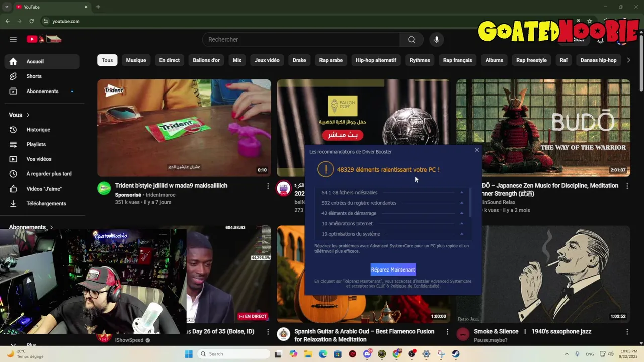Click the search magnifier button
644x362 pixels.
point(412,40)
